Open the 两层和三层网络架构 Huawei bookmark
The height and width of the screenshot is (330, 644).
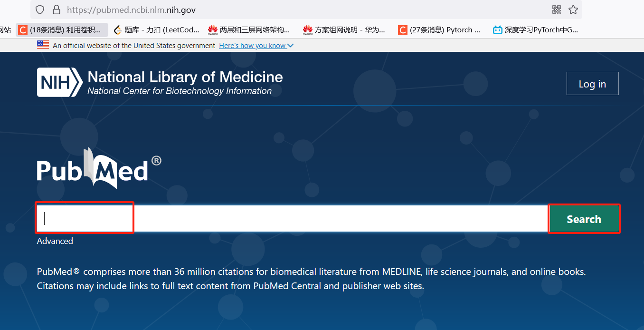(249, 30)
